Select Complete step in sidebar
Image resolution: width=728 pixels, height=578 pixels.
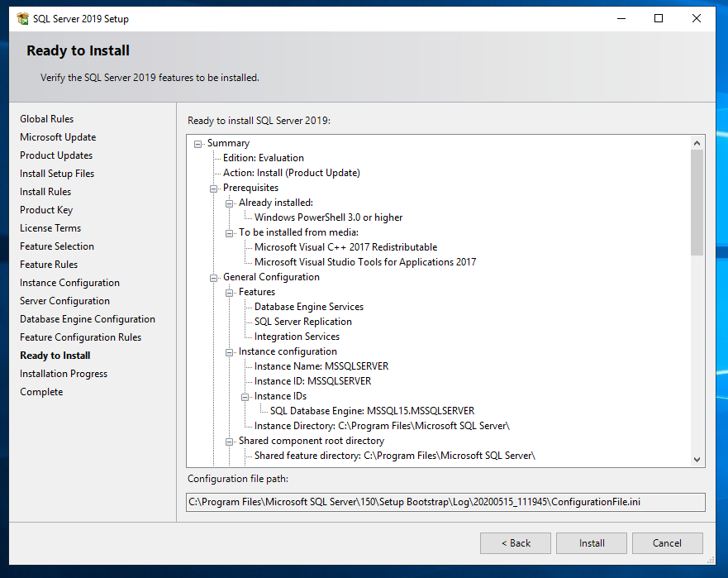[41, 392]
